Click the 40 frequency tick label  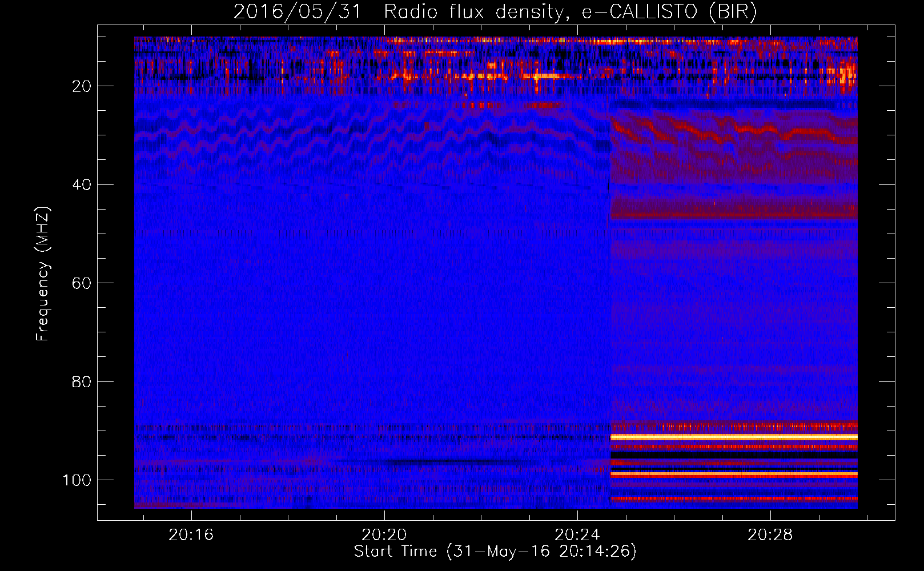click(82, 185)
